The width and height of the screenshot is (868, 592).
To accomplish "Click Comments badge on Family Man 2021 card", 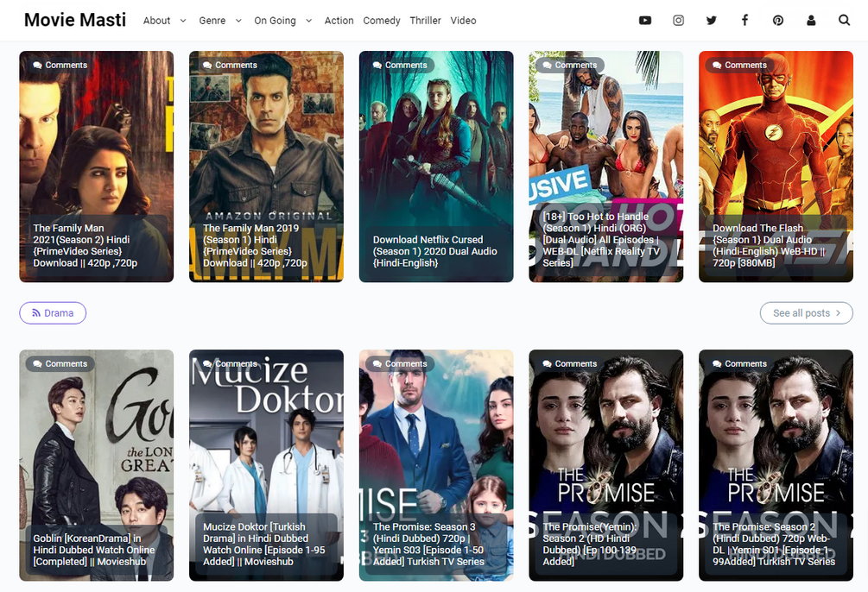I will (60, 66).
